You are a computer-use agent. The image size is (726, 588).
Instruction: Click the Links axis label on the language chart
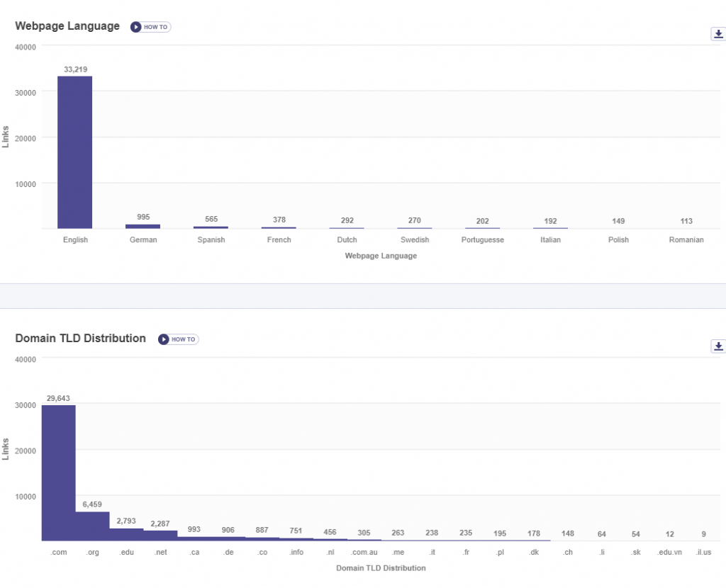point(6,135)
